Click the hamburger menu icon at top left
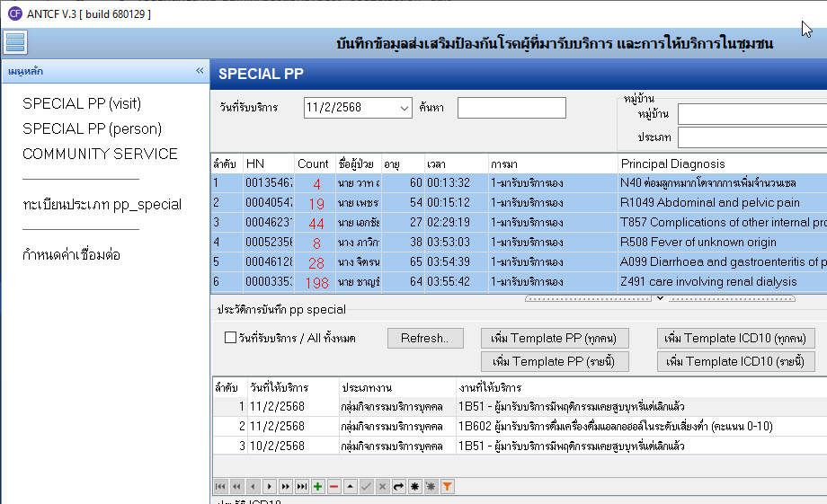This screenshot has height=504, width=827. pos(15,42)
